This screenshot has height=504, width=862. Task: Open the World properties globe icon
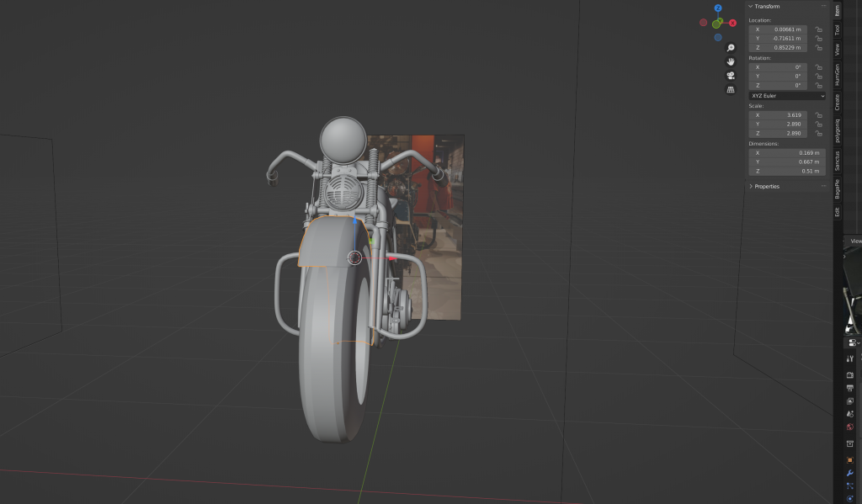point(850,427)
